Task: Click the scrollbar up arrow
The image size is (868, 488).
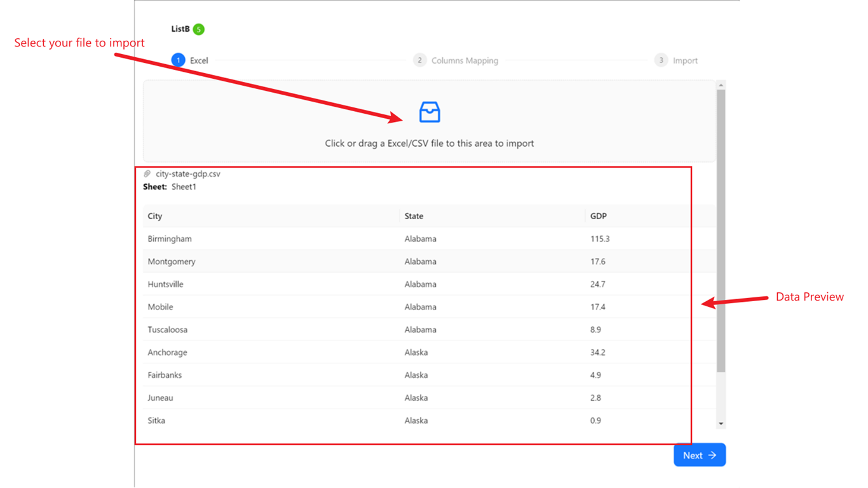Action: (721, 85)
